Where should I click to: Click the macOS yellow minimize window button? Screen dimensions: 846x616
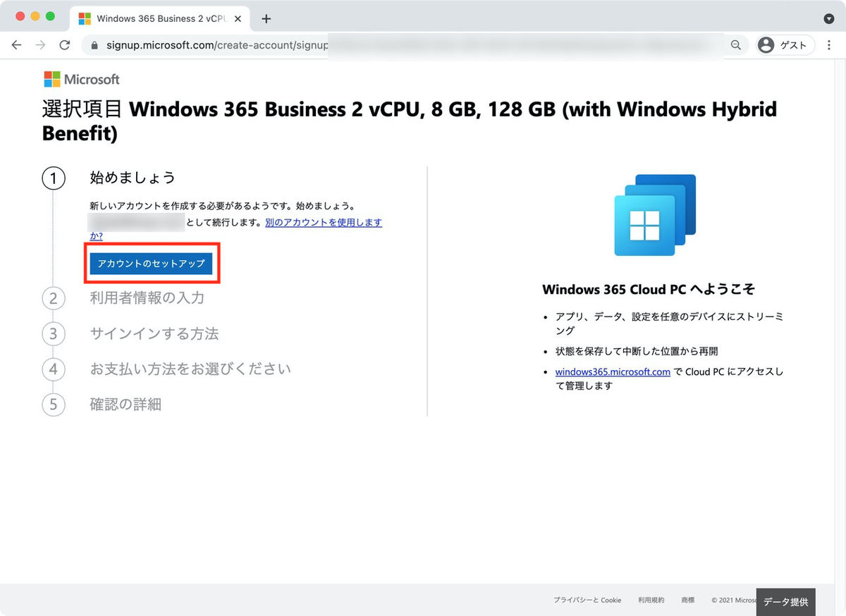tap(35, 16)
